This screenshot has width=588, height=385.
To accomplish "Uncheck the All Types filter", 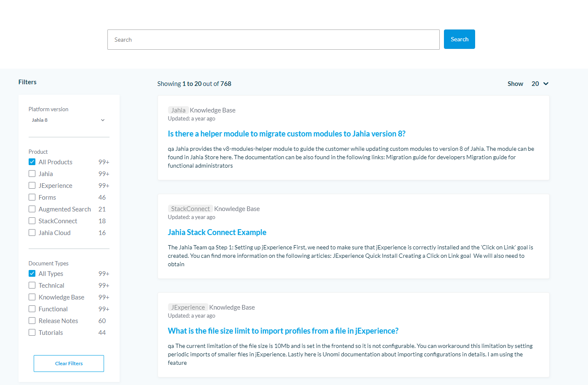I will tap(32, 273).
